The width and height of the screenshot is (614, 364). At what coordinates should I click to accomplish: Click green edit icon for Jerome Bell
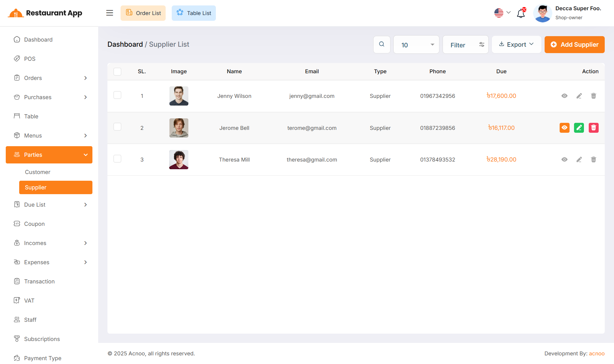pos(579,128)
